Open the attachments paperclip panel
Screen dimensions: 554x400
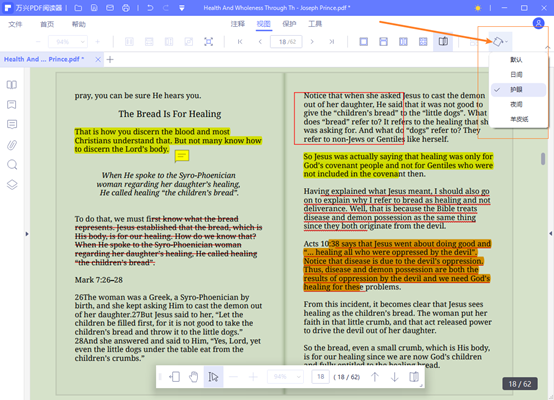click(12, 145)
